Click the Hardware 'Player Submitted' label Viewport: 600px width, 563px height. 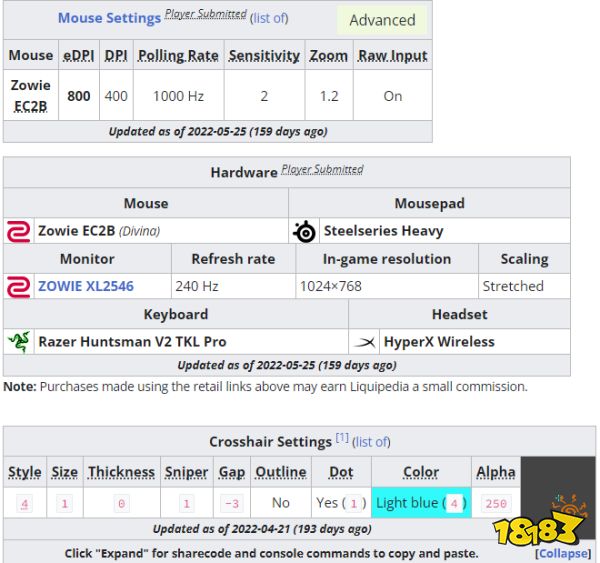(x=323, y=169)
